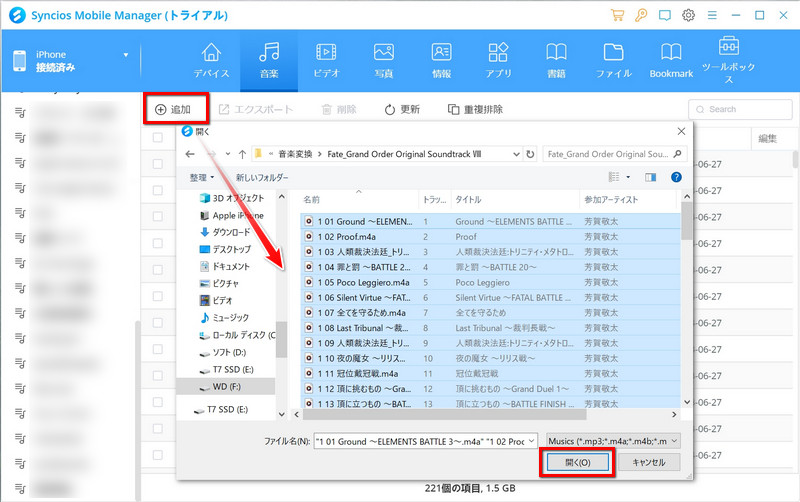Select ミュージック in the navigation tree

[x=224, y=317]
